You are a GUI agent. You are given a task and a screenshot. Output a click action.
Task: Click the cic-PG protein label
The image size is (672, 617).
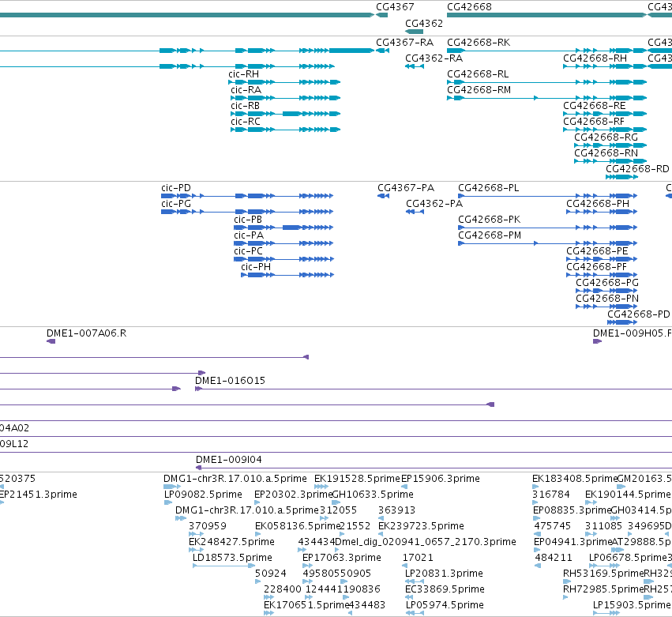pyautogui.click(x=176, y=204)
